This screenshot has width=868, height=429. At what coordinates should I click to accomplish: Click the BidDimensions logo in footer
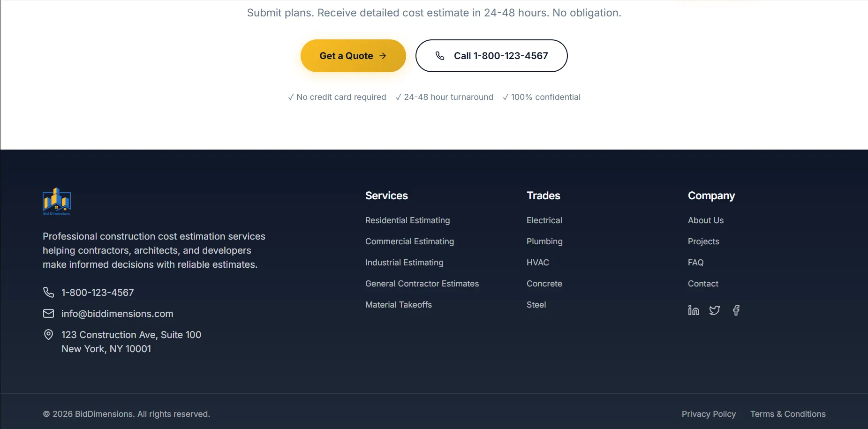click(x=57, y=201)
